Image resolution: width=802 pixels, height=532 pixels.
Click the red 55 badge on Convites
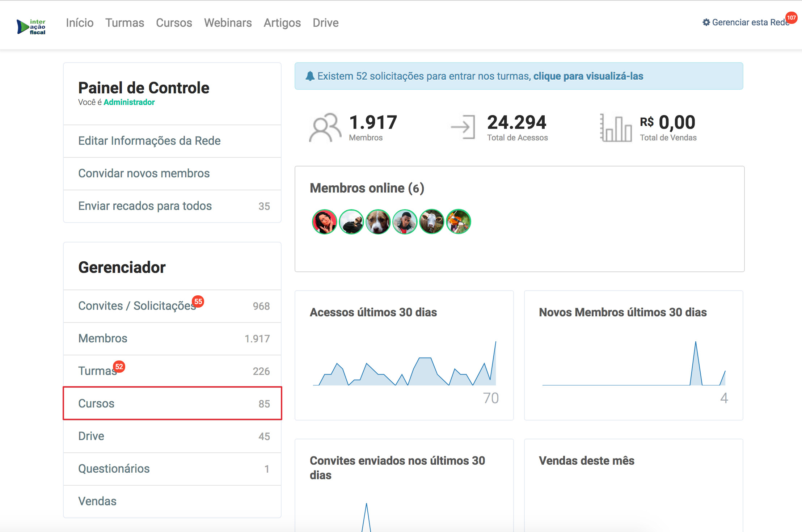[198, 301]
